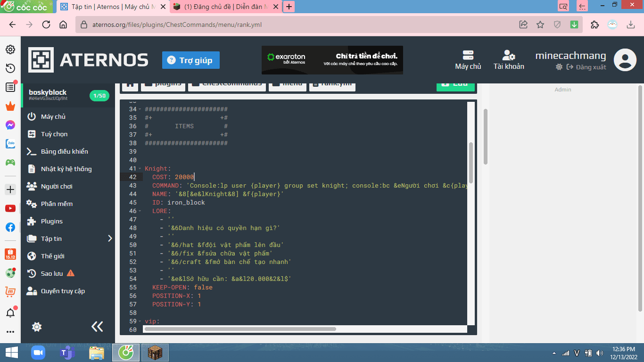Open the reading list sidebar icon

coord(10,87)
